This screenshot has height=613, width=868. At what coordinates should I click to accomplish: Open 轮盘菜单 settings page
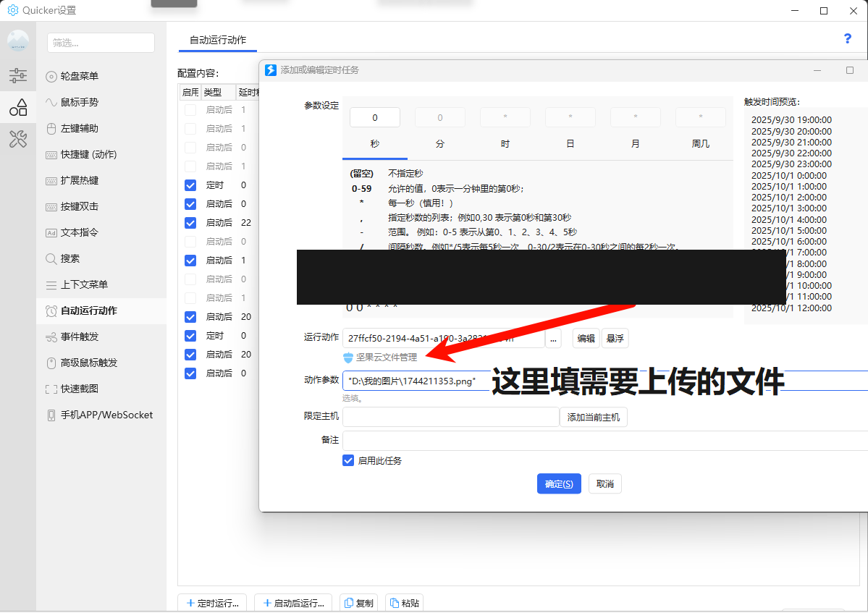(x=79, y=76)
